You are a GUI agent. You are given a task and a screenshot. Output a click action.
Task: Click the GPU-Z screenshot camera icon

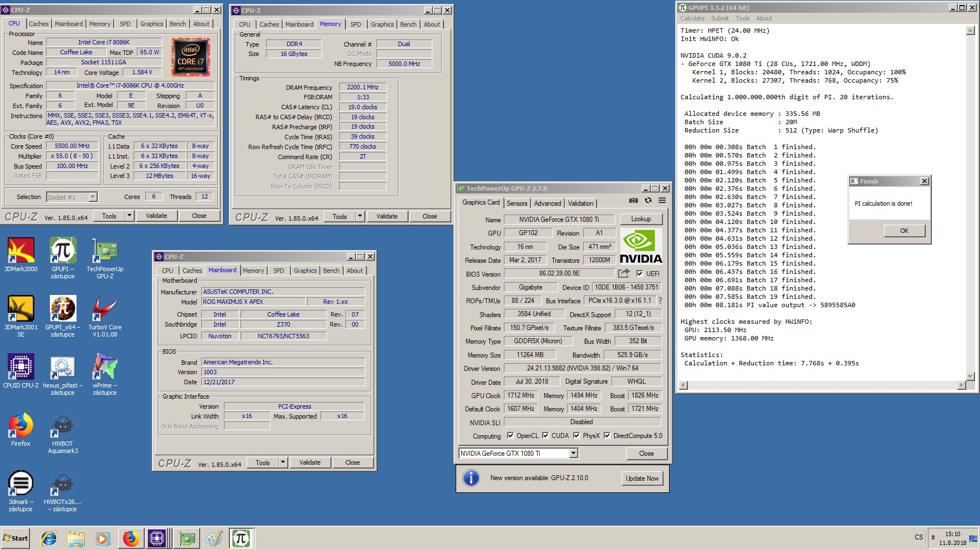(x=633, y=201)
